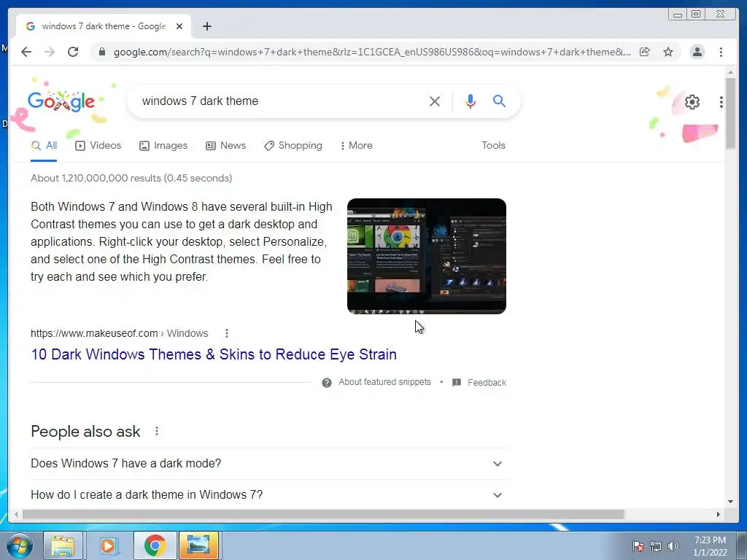Click the address bar URL

point(371,52)
